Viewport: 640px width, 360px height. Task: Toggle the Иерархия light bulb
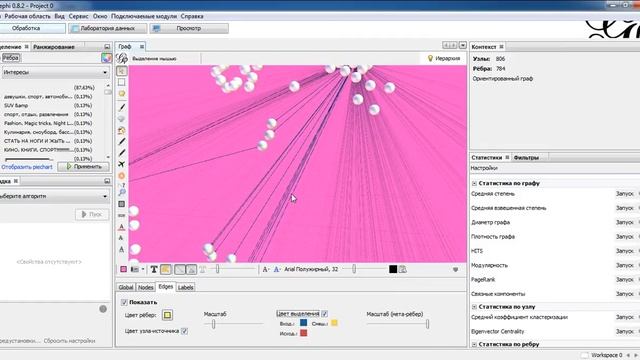coord(443,58)
